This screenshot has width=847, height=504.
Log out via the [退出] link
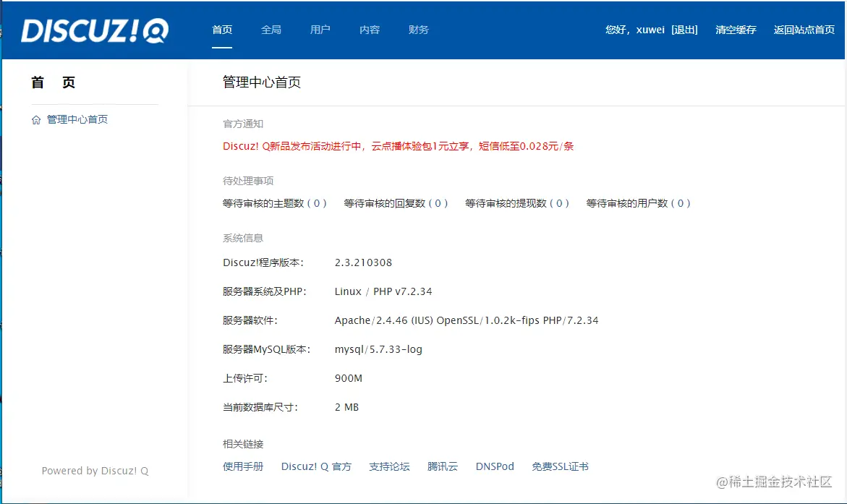[684, 30]
